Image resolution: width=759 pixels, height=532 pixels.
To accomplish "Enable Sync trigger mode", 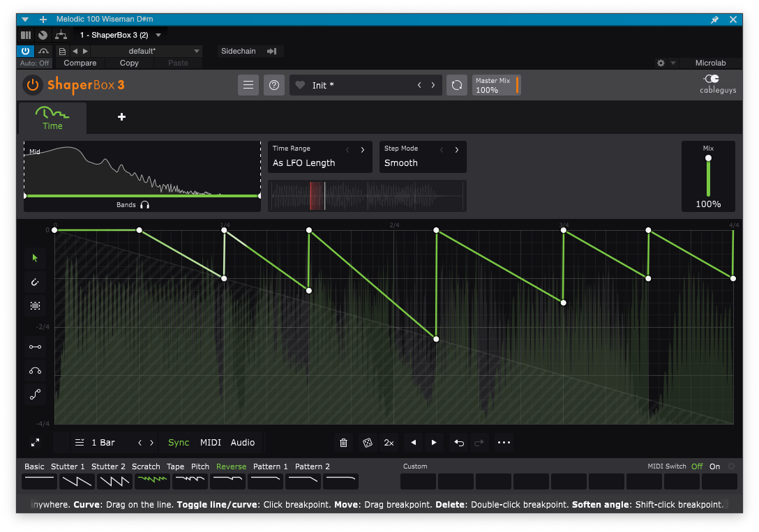I will [x=179, y=443].
